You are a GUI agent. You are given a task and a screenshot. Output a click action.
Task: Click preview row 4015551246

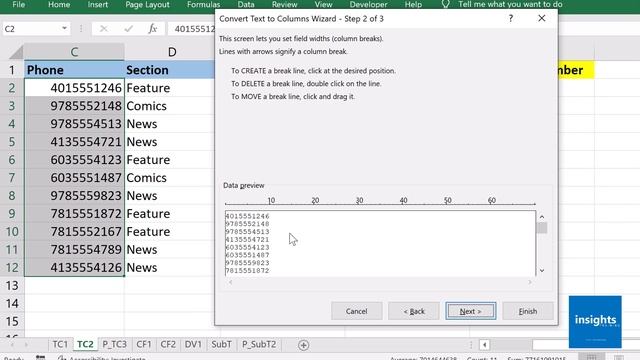coord(247,216)
